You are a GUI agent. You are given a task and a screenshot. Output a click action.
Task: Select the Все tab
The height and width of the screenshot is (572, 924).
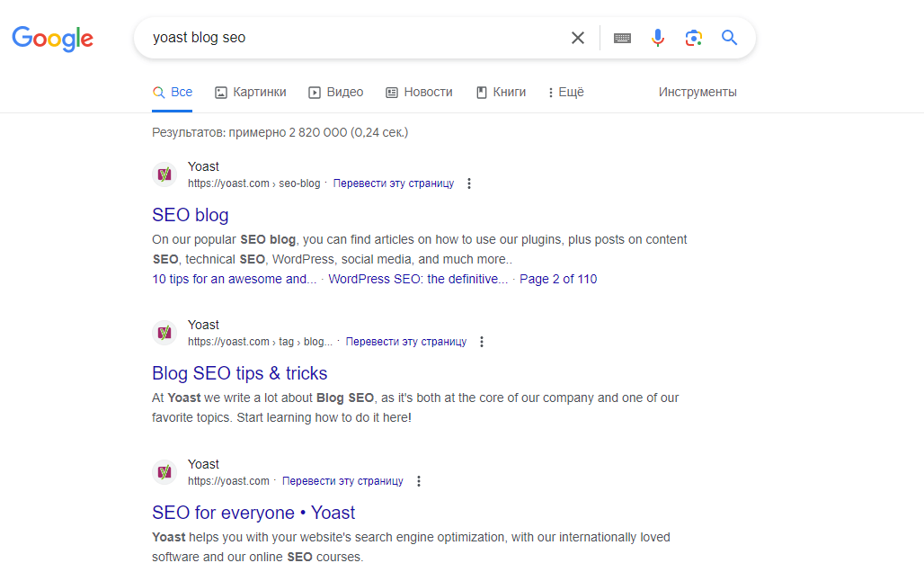tap(172, 92)
